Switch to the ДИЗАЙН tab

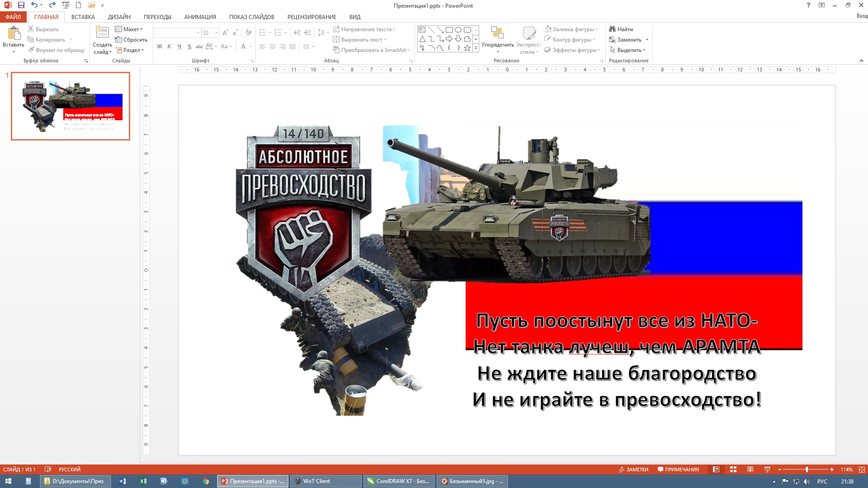[119, 17]
